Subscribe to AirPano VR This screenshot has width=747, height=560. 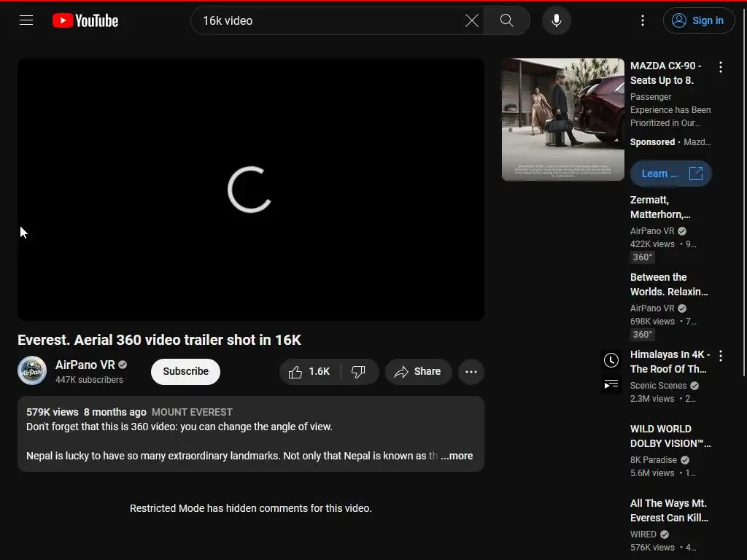point(185,371)
